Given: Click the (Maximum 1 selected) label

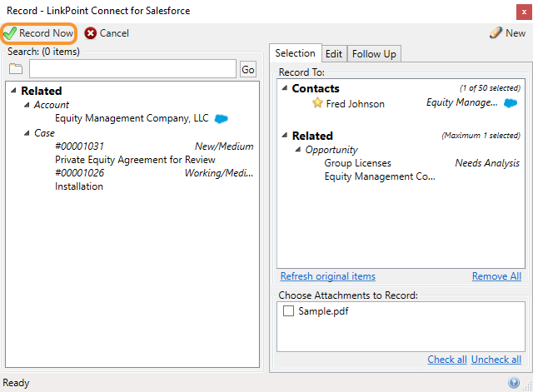Looking at the screenshot, I should [481, 136].
